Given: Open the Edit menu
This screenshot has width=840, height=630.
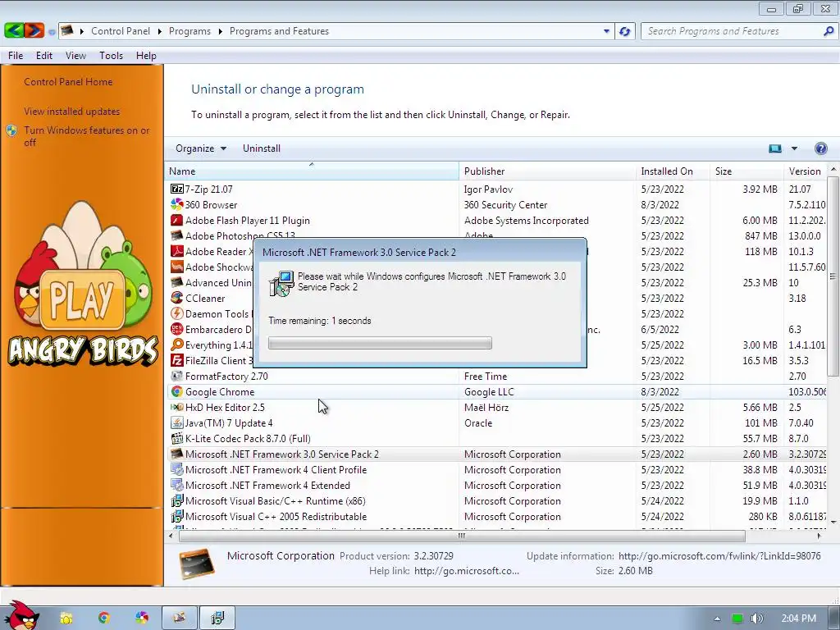Looking at the screenshot, I should tap(44, 55).
